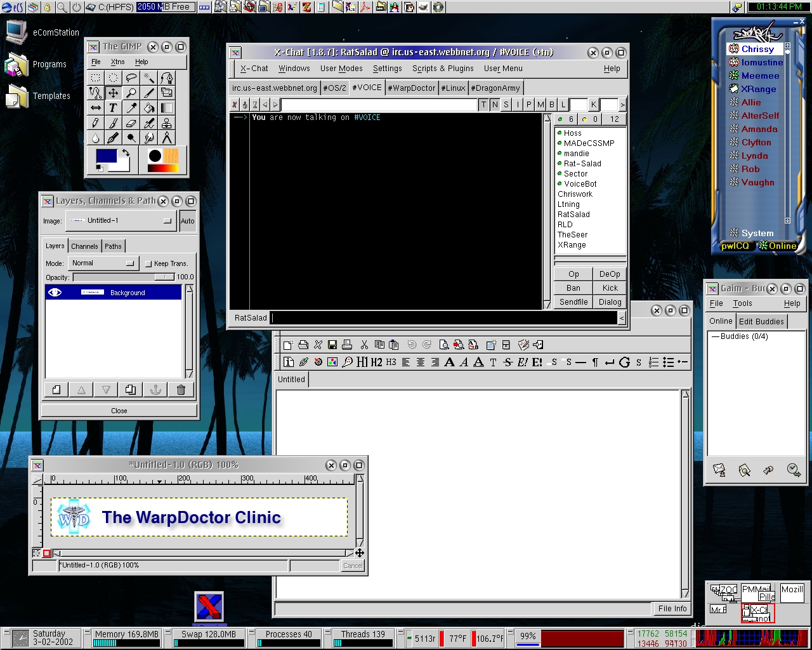Screen dimensions: 812x650
Task: Select the Eraser tool in GIMP
Action: coord(131,123)
